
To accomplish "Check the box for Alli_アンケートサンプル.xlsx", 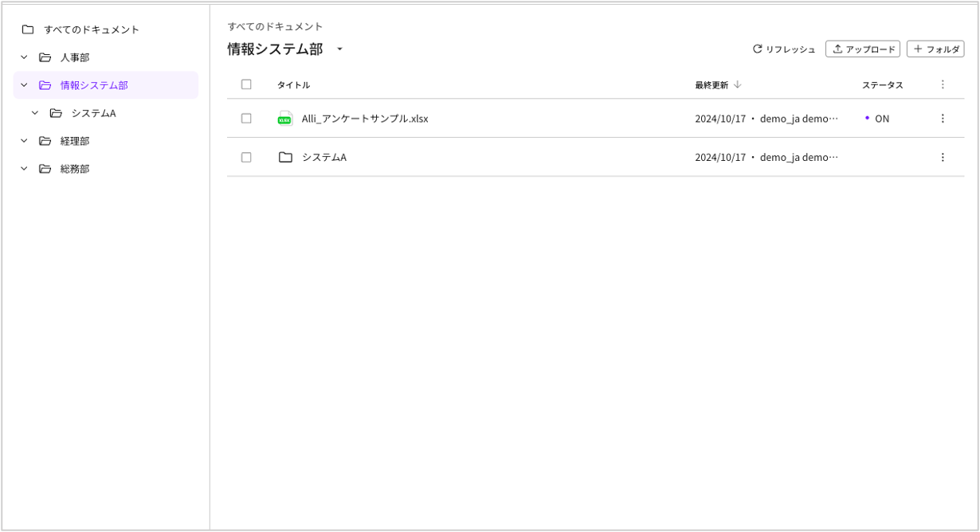I will point(246,119).
